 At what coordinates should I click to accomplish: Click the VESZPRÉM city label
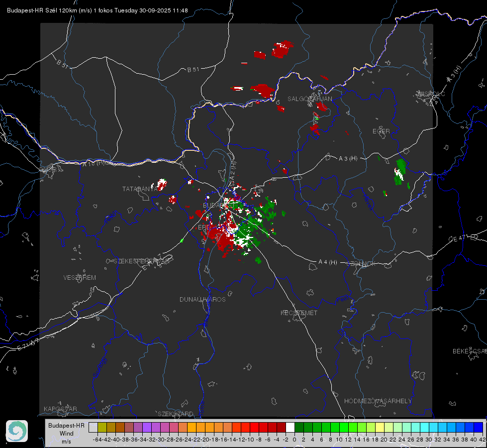point(80,277)
